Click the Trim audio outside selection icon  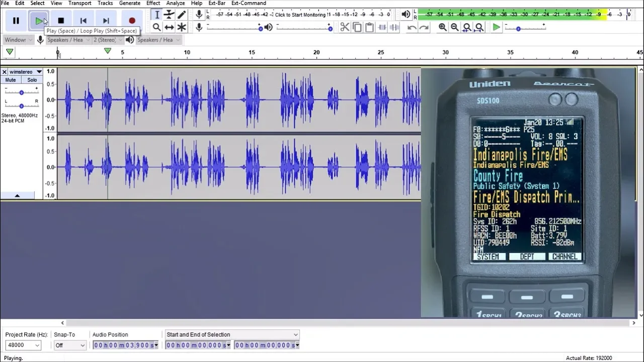(x=382, y=27)
